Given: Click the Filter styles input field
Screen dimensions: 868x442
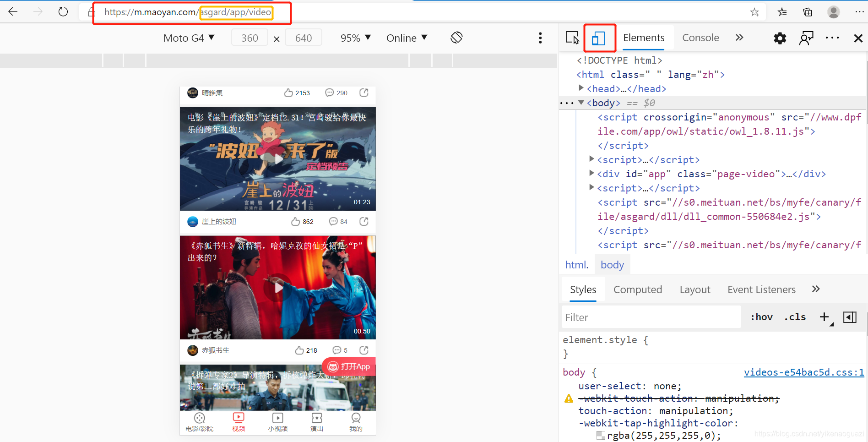Looking at the screenshot, I should click(x=651, y=317).
